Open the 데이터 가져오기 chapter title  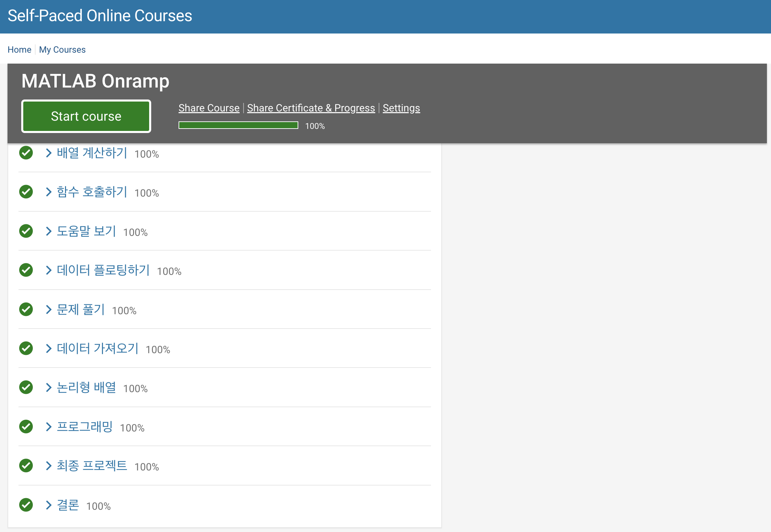pos(98,348)
